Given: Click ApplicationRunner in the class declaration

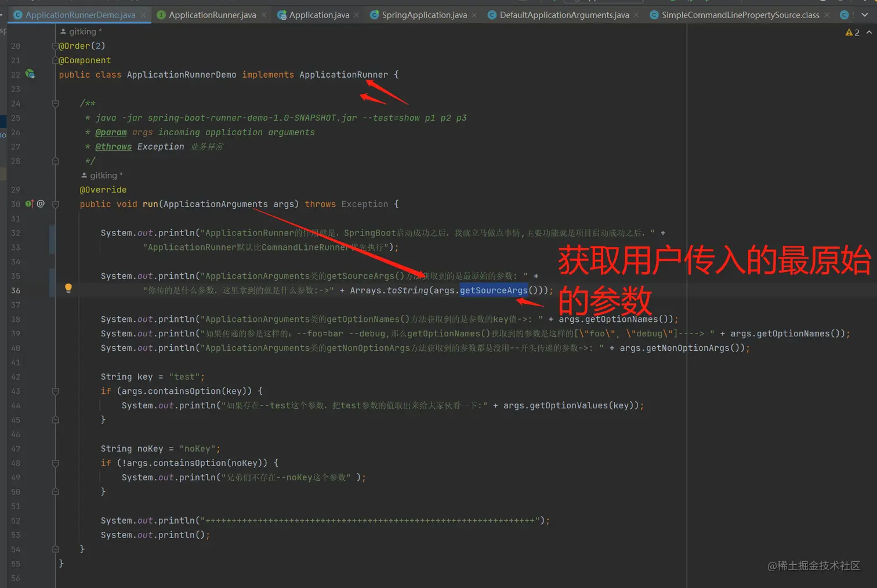Looking at the screenshot, I should (343, 74).
